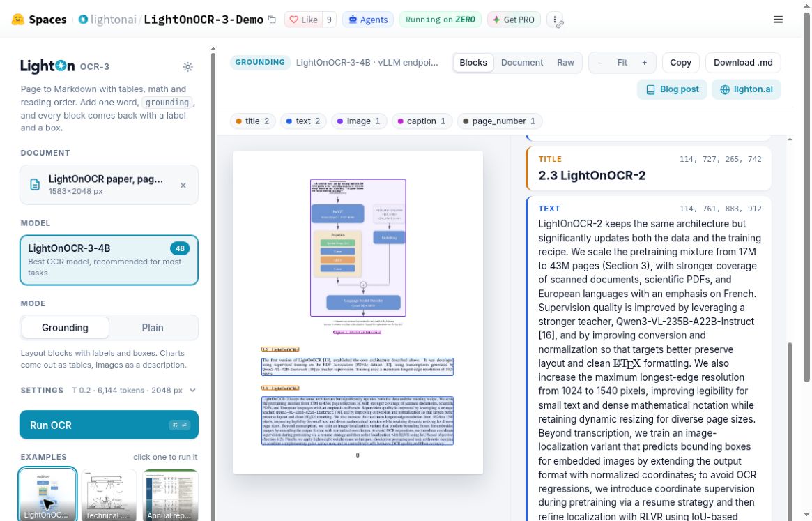Toggle the text block filter chip
This screenshot has height=521, width=812.
coord(303,121)
